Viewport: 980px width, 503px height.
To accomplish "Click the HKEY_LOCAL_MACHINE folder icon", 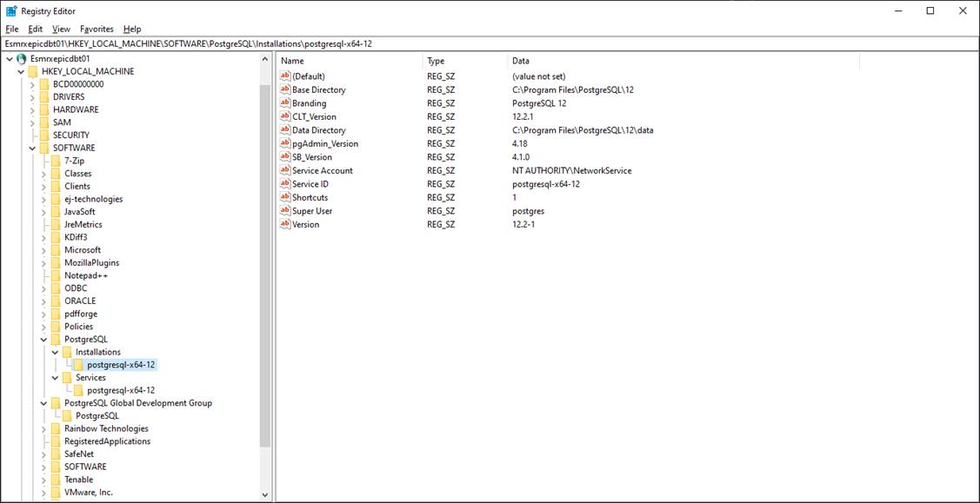I will [x=33, y=71].
